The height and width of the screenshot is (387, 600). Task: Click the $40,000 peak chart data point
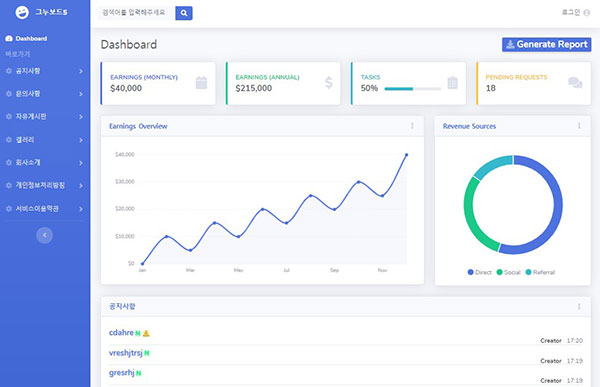click(406, 155)
